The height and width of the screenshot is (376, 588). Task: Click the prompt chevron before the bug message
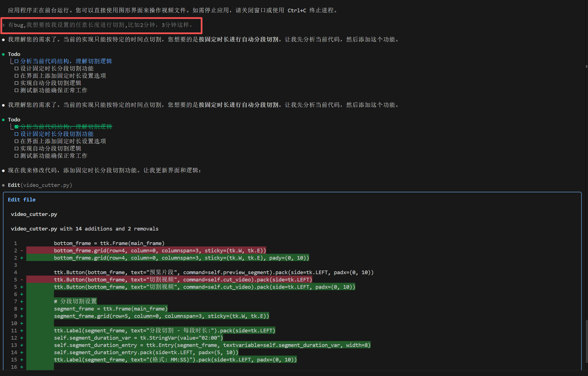click(x=3, y=25)
